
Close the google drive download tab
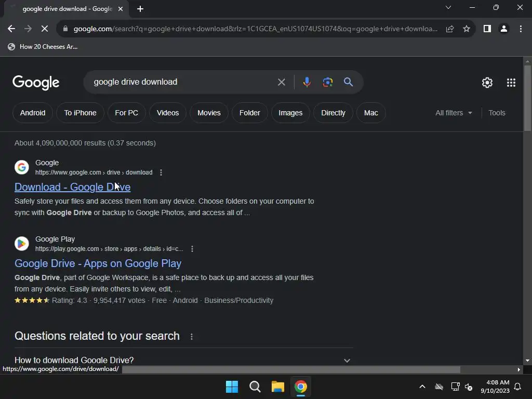point(121,9)
